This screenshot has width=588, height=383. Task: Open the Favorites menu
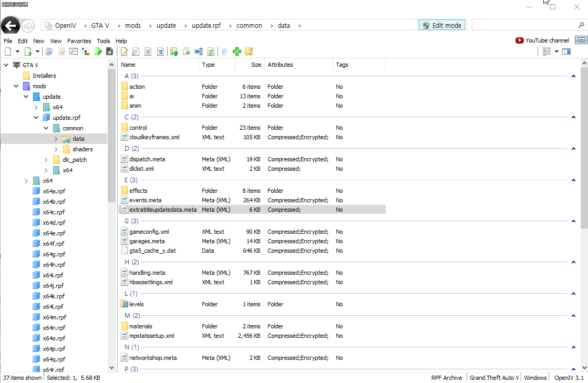(x=79, y=41)
